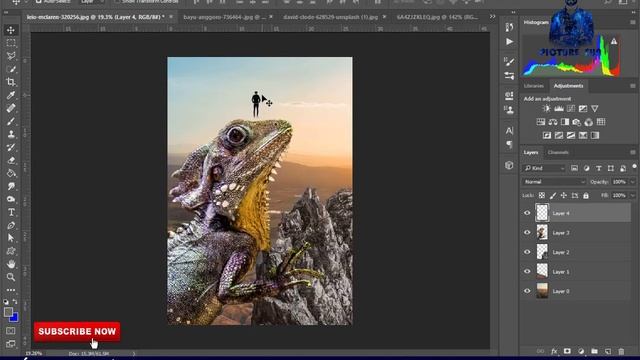The width and height of the screenshot is (640, 360).
Task: Select the Hand tool
Action: (11, 264)
